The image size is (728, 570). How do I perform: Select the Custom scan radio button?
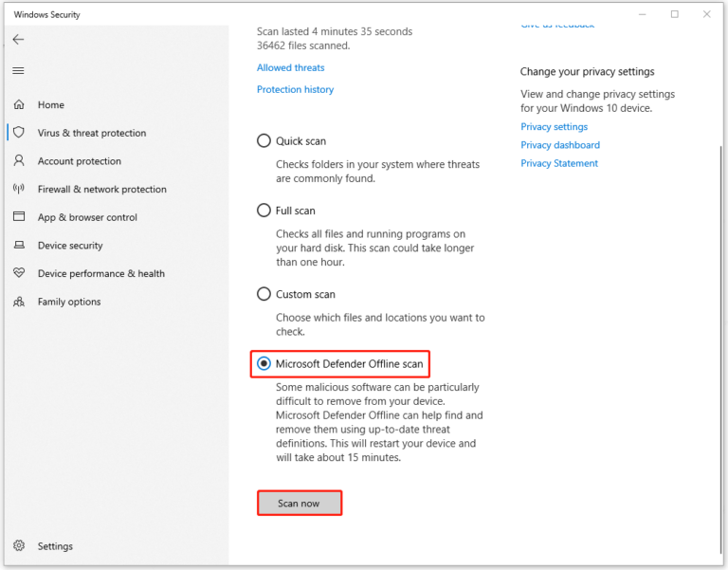264,294
